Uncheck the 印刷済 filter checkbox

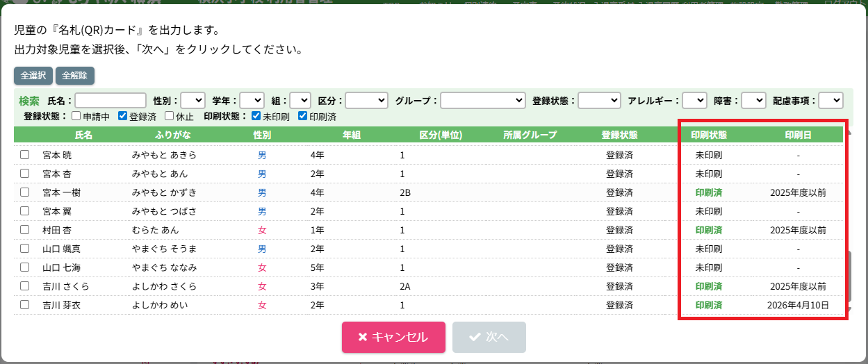(302, 116)
